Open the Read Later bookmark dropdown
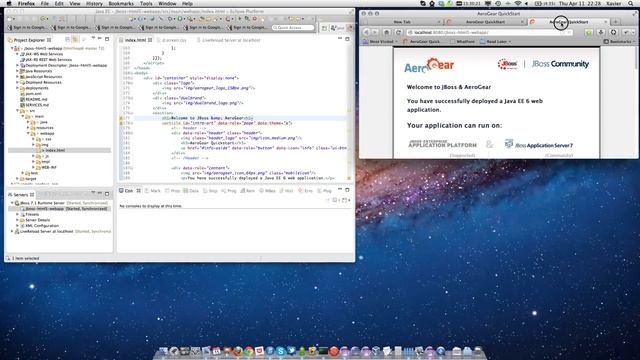Image resolution: width=640 pixels, height=360 pixels. [x=496, y=42]
